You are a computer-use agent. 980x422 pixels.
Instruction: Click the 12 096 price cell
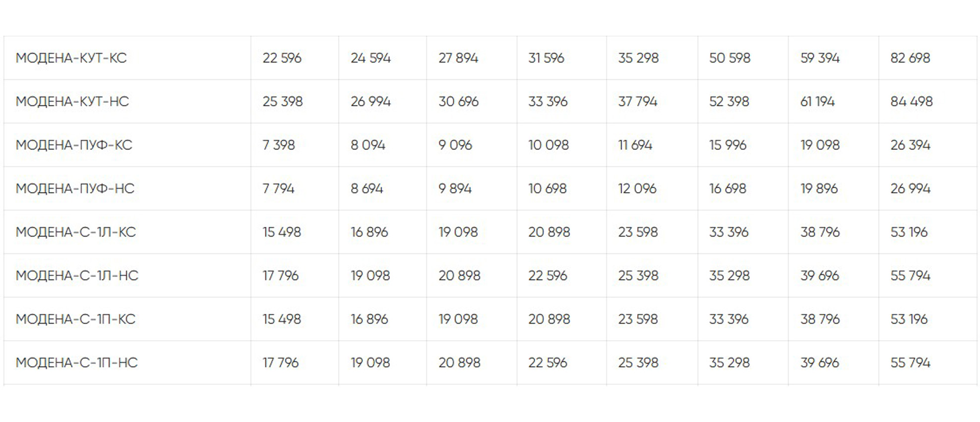(x=637, y=189)
